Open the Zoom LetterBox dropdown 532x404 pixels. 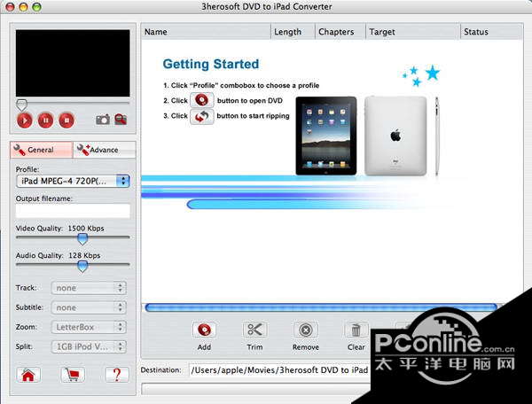point(89,327)
